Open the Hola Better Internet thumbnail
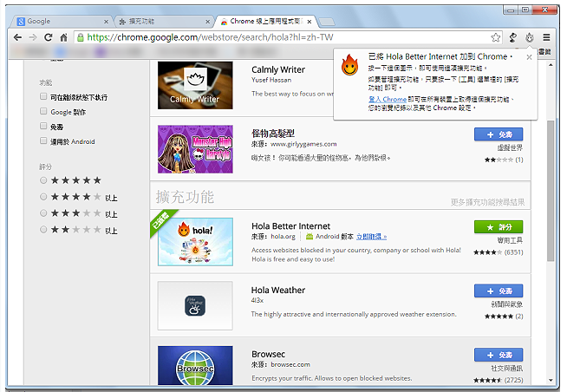This screenshot has height=392, width=567. tap(195, 242)
